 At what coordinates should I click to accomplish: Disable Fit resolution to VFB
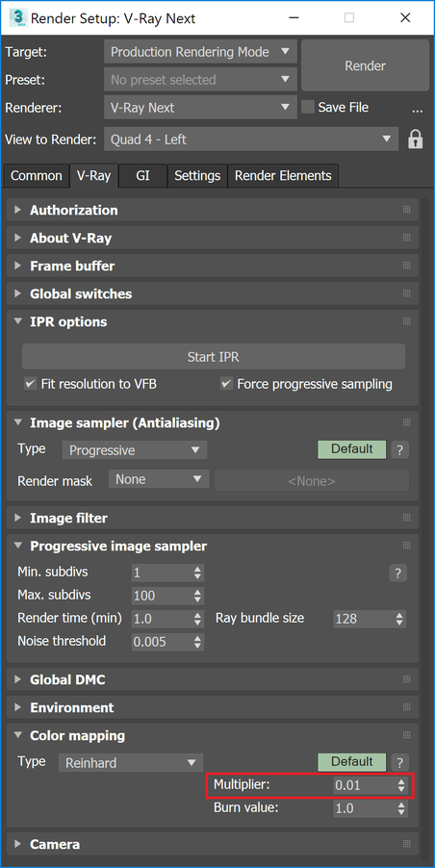[30, 384]
